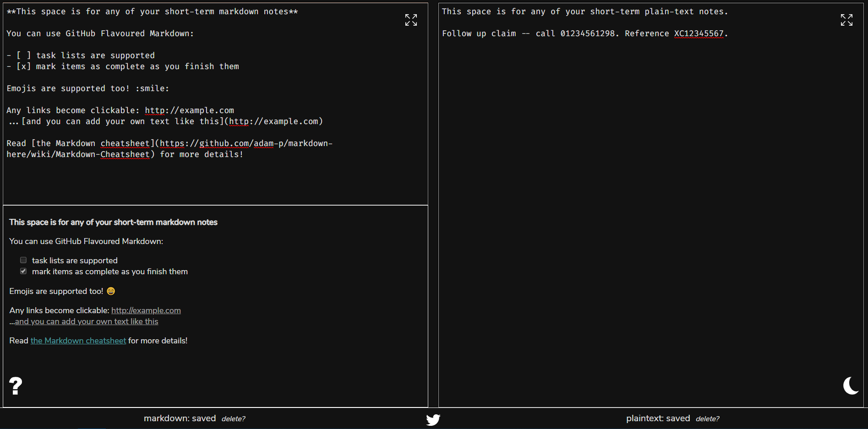
Task: Open the Twitter bird icon
Action: 433,419
